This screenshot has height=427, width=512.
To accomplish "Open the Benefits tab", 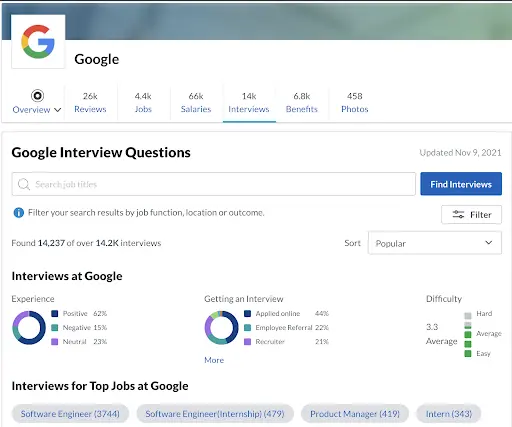I will [x=302, y=103].
